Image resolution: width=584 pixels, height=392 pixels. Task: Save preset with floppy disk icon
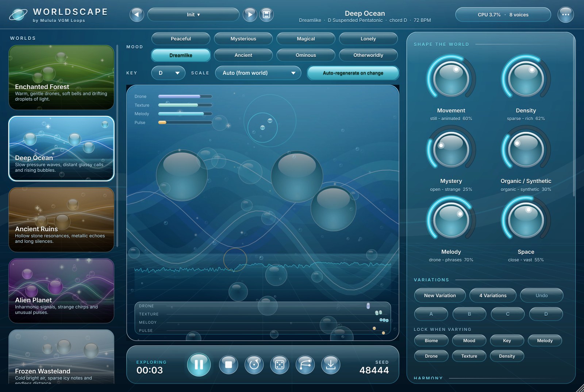[x=266, y=15]
